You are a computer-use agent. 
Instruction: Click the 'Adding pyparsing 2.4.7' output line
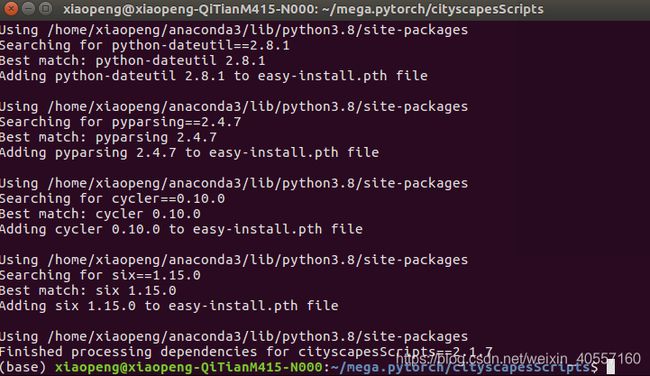pos(189,152)
